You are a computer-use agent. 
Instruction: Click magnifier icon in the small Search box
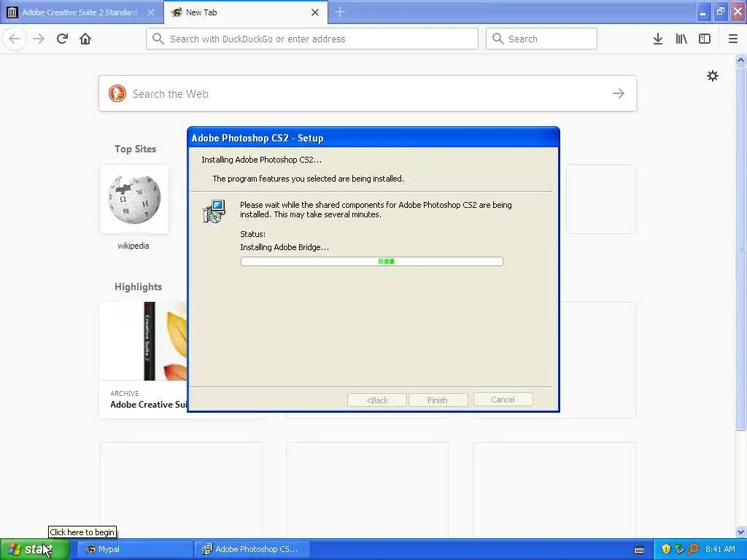point(498,39)
